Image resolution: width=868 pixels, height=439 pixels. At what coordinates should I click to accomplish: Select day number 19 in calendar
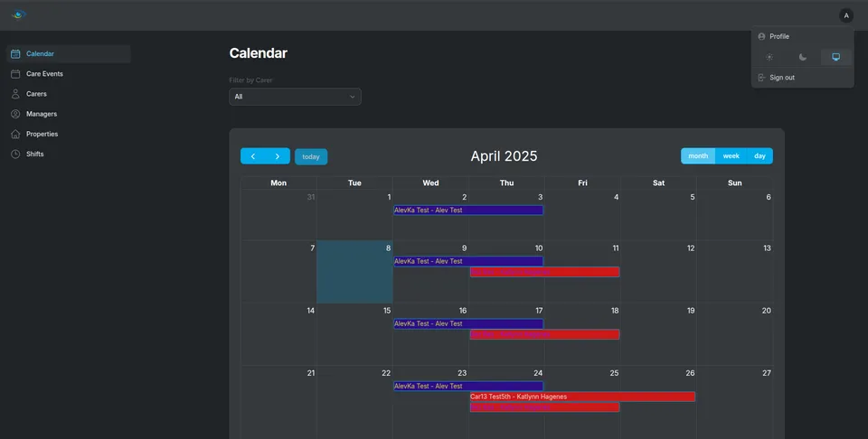691,310
